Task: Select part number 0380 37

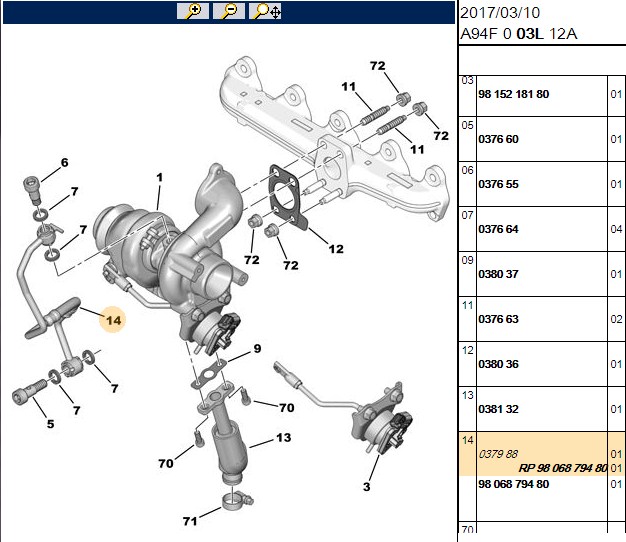Action: coord(498,274)
